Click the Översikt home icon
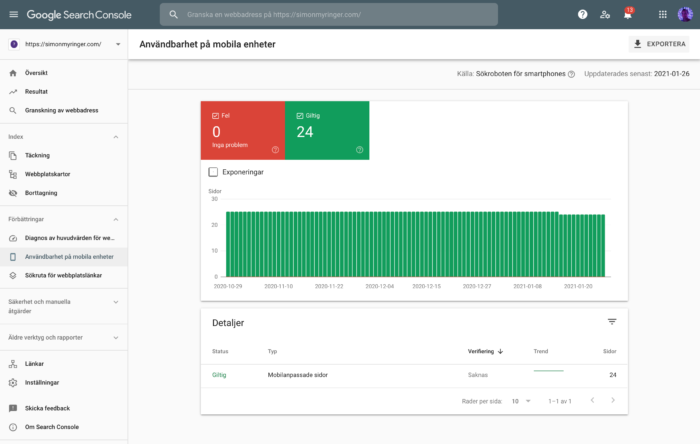 tap(13, 73)
